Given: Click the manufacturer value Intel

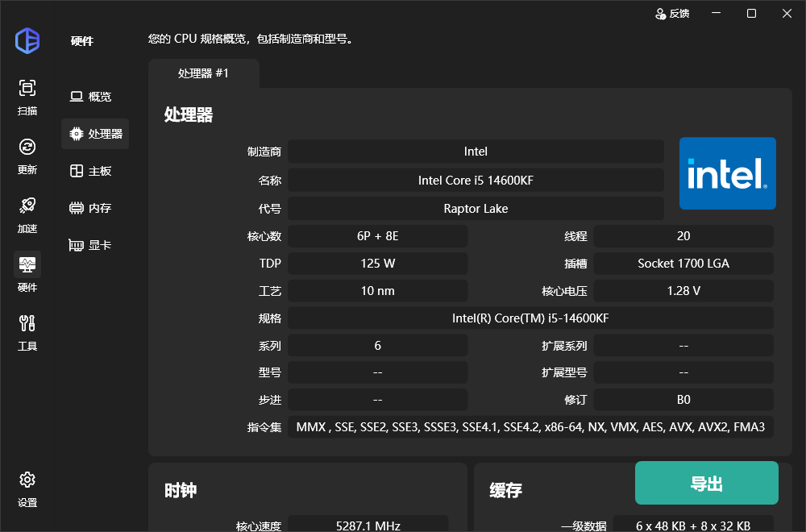Looking at the screenshot, I should tap(476, 152).
